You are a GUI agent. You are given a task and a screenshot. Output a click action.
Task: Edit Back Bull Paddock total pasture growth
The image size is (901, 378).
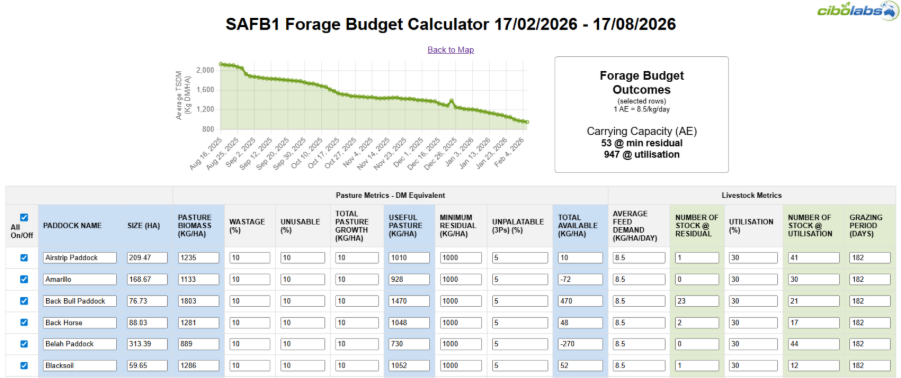tap(356, 301)
